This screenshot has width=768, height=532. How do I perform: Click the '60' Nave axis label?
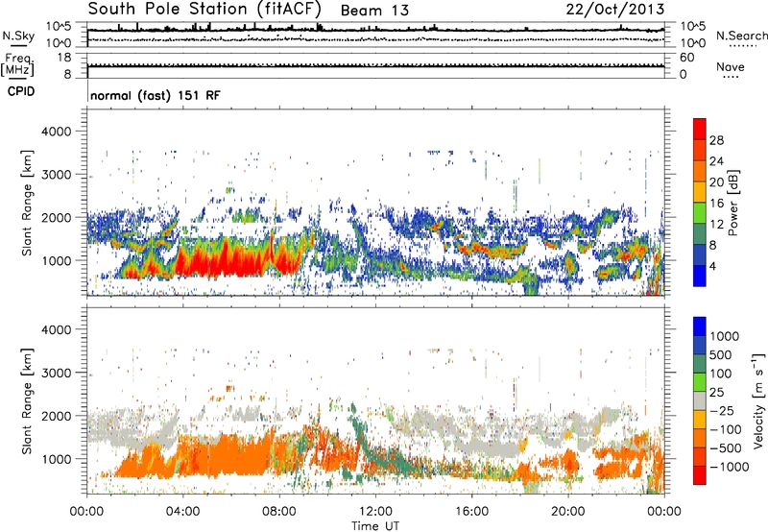pyautogui.click(x=687, y=58)
